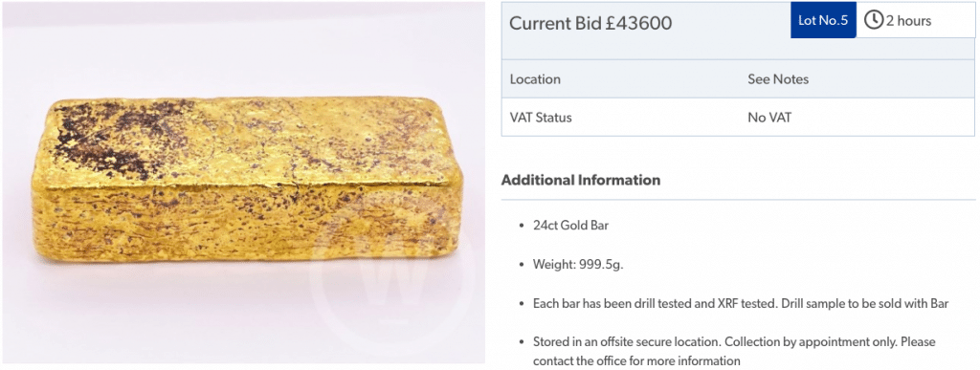This screenshot has width=980, height=370.
Task: Click the Additional Information heading
Action: point(581,181)
